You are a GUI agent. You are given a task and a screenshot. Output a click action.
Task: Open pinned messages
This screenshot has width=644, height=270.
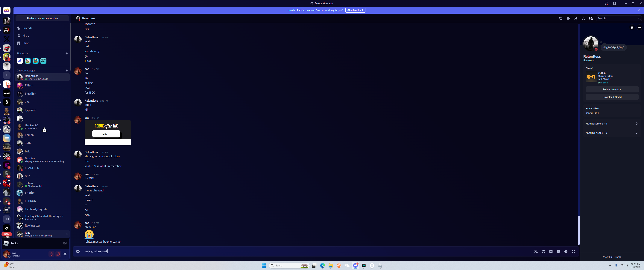(576, 18)
